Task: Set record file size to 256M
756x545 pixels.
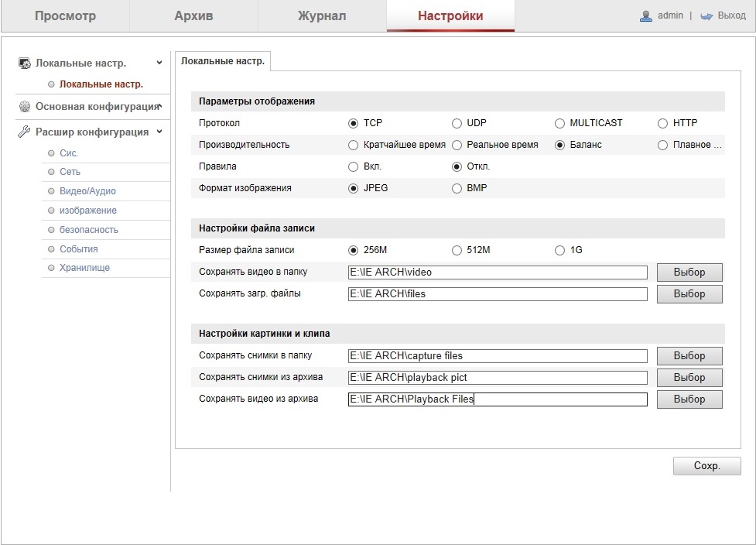Action: click(353, 250)
